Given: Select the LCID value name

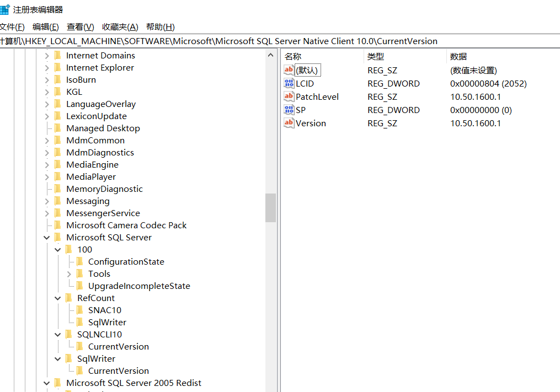Looking at the screenshot, I should pos(305,84).
